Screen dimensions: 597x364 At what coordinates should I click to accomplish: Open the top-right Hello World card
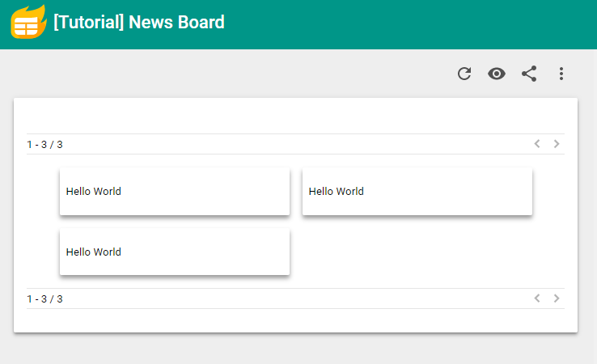point(417,191)
